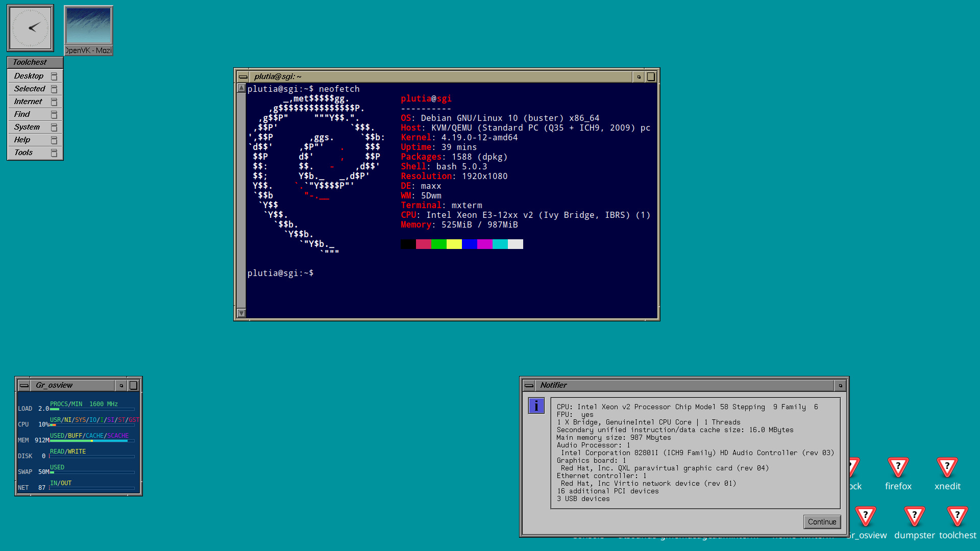The height and width of the screenshot is (551, 980).
Task: Open the terminal window menu button
Action: 243,77
